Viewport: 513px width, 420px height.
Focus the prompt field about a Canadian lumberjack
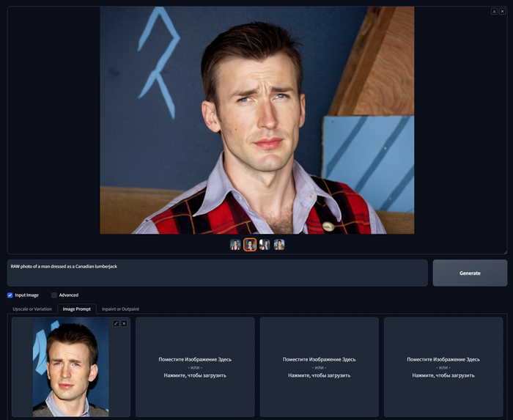(217, 273)
